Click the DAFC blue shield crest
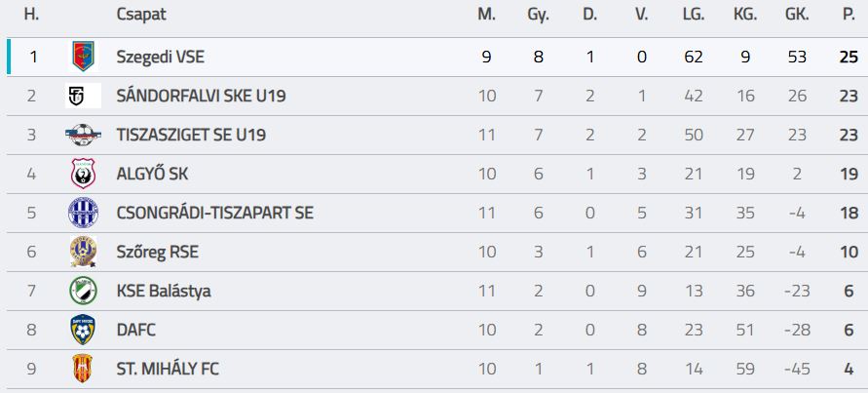Viewport: 868px width, 393px height. tap(83, 330)
